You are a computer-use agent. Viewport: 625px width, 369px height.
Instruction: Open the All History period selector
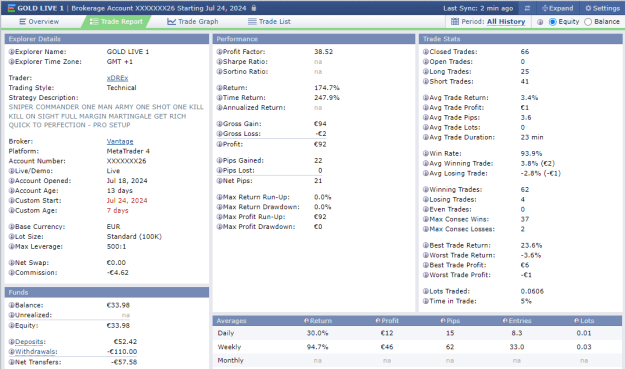pos(506,22)
